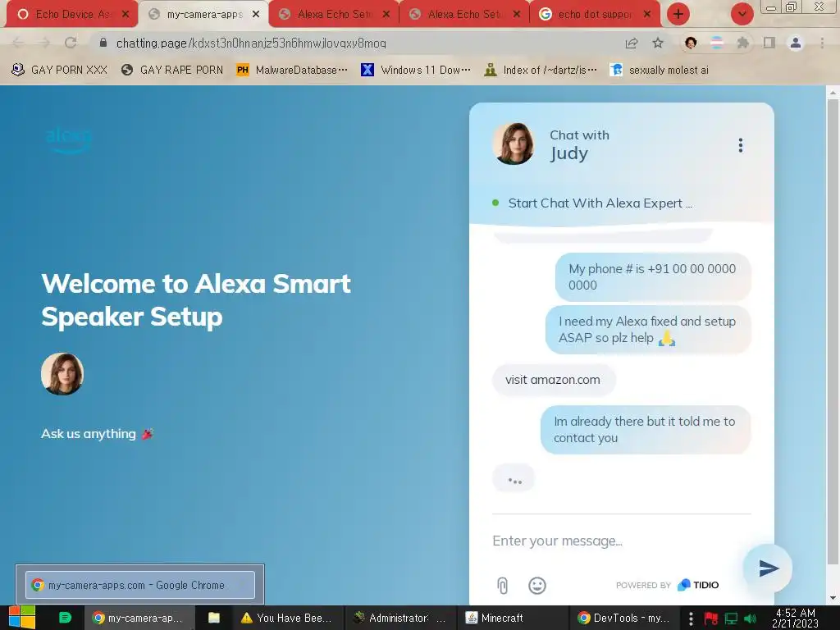The image size is (840, 630).
Task: Click the 'visit amazon.com' message
Action: [554, 380]
